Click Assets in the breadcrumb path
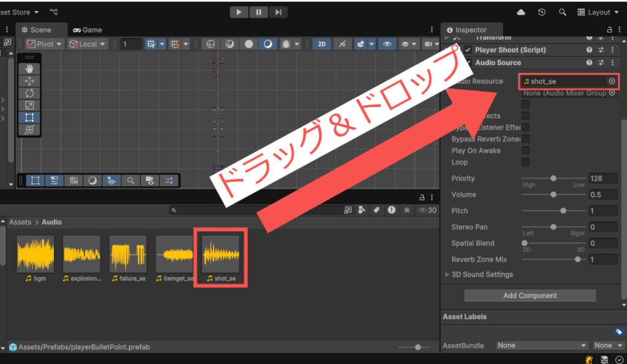The width and height of the screenshot is (627, 364). coord(20,222)
